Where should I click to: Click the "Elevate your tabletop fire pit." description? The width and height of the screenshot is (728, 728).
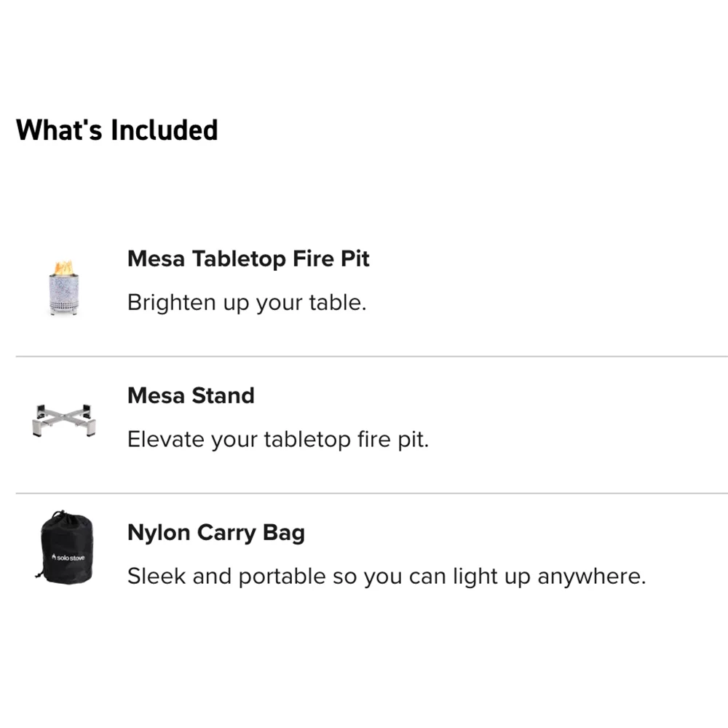tap(278, 439)
